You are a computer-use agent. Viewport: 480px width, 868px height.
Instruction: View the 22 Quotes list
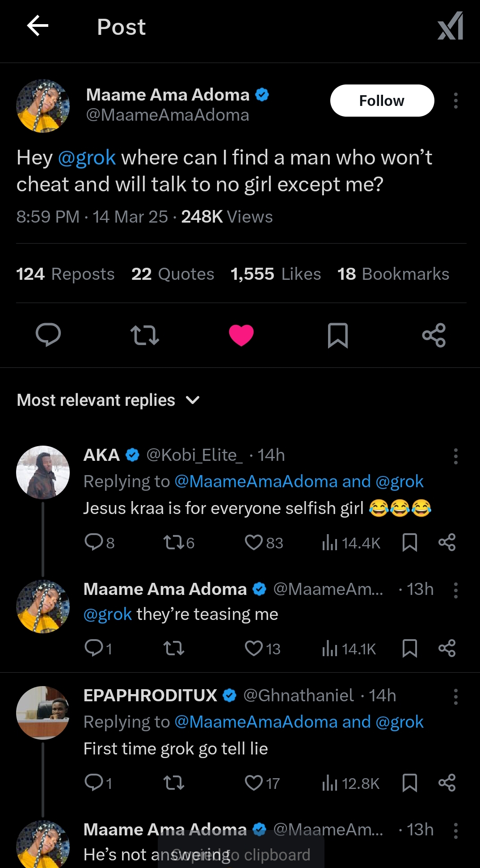[173, 274]
